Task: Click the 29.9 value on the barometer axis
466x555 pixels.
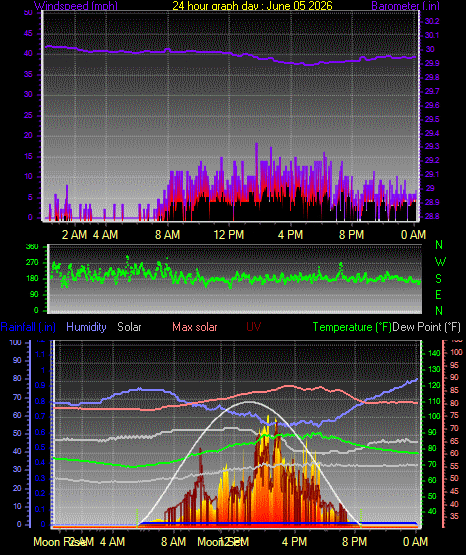Action: (432, 63)
